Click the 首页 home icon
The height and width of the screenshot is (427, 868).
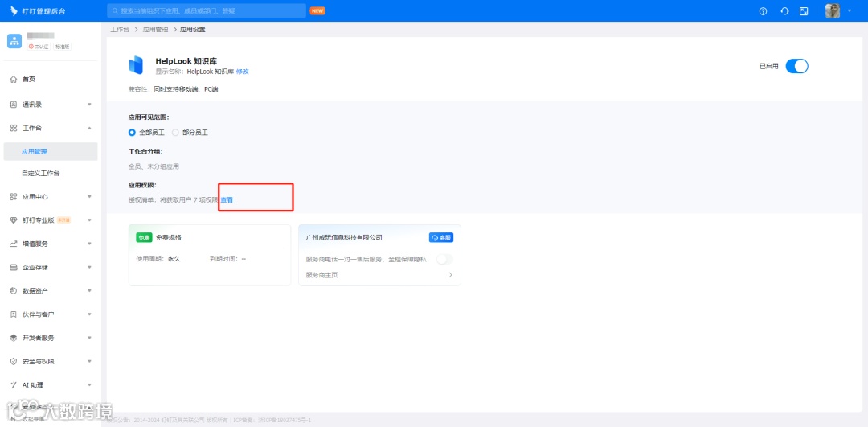(14, 80)
